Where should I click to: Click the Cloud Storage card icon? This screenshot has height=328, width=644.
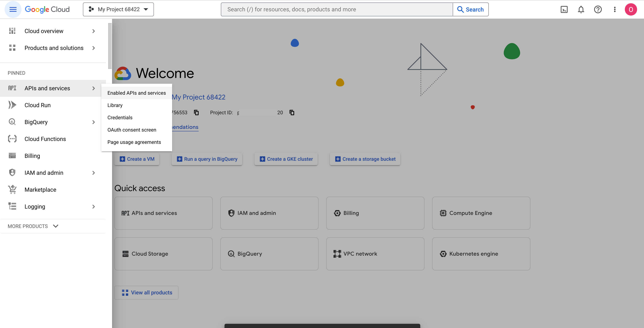[x=125, y=254]
